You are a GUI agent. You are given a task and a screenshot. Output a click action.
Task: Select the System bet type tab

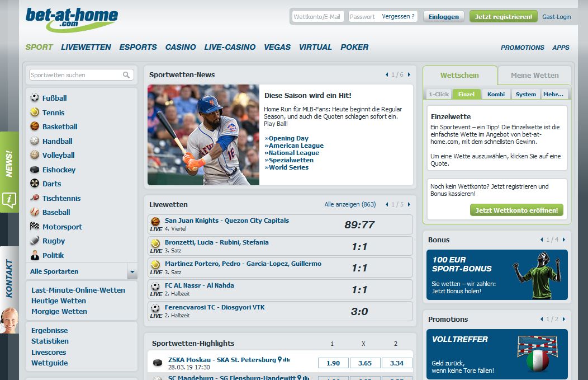pos(526,94)
